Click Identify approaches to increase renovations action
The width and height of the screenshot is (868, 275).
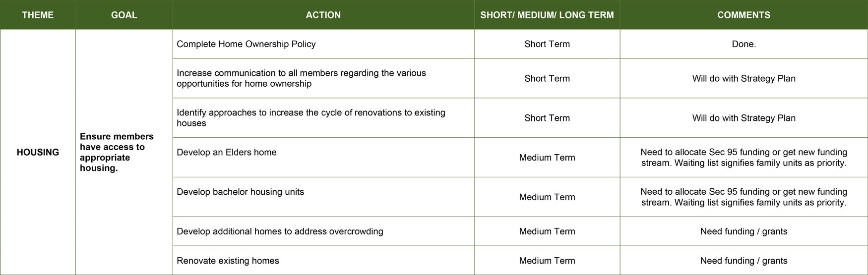pyautogui.click(x=311, y=118)
